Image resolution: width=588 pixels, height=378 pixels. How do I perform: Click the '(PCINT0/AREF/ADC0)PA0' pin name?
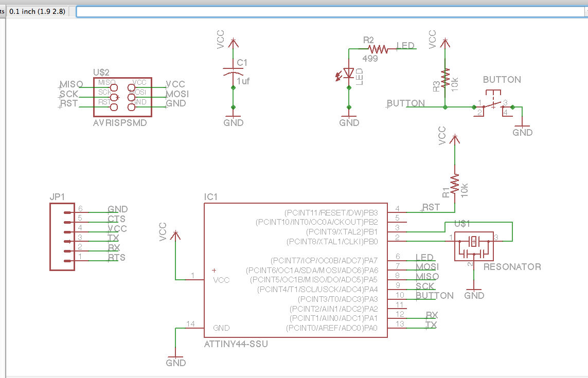point(332,328)
